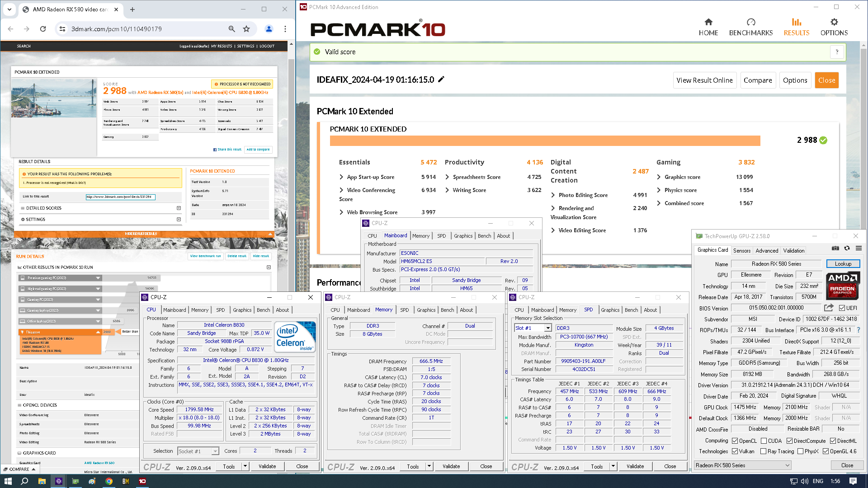Click Windows Start button
This screenshot has width=868, height=488.
(8, 481)
